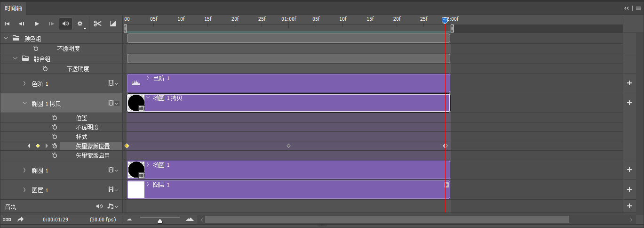This screenshot has height=228, width=644.
Task: Play the timeline animation
Action: [x=37, y=24]
